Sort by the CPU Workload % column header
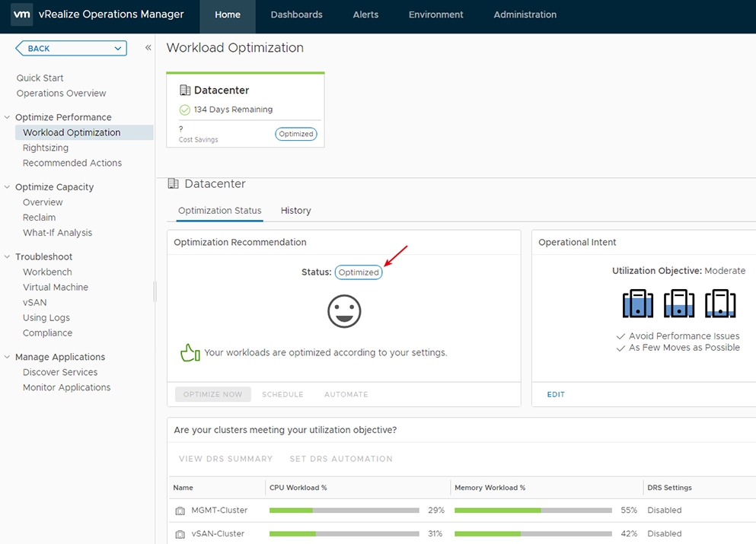 click(298, 488)
